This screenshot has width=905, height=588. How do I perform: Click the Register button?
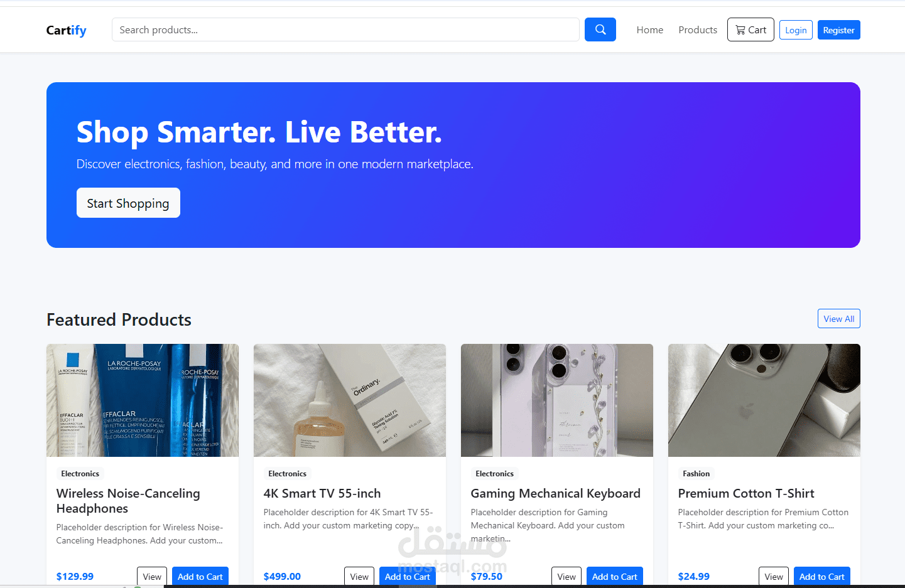[838, 30]
